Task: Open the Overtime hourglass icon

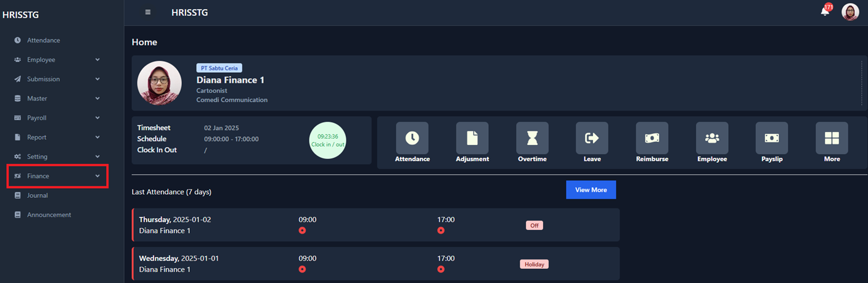Action: tap(532, 138)
